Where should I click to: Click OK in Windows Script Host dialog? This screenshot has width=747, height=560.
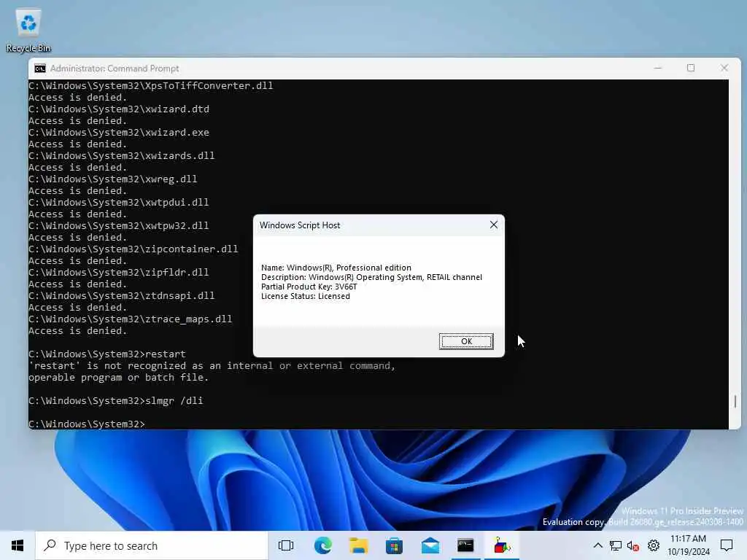coord(466,341)
